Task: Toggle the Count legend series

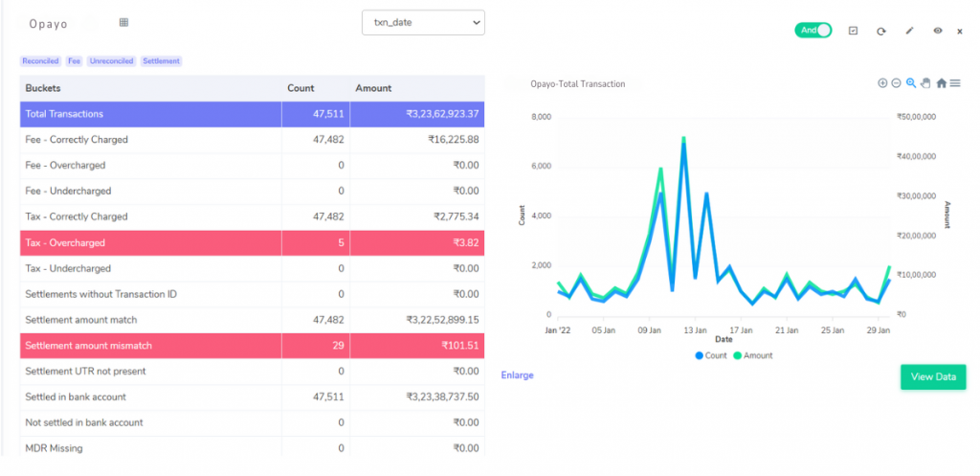Action: 711,355
